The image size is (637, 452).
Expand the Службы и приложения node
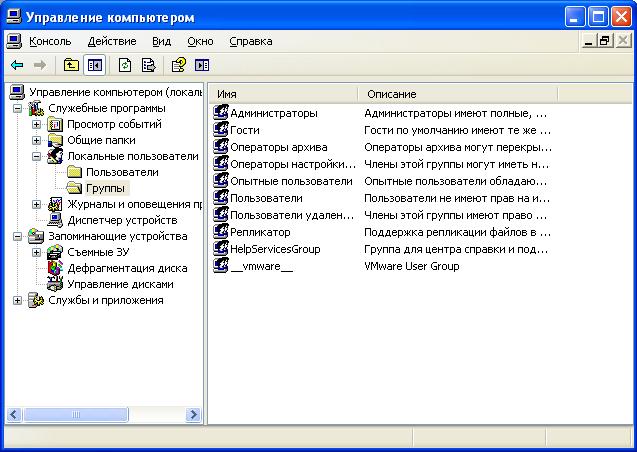[17, 301]
